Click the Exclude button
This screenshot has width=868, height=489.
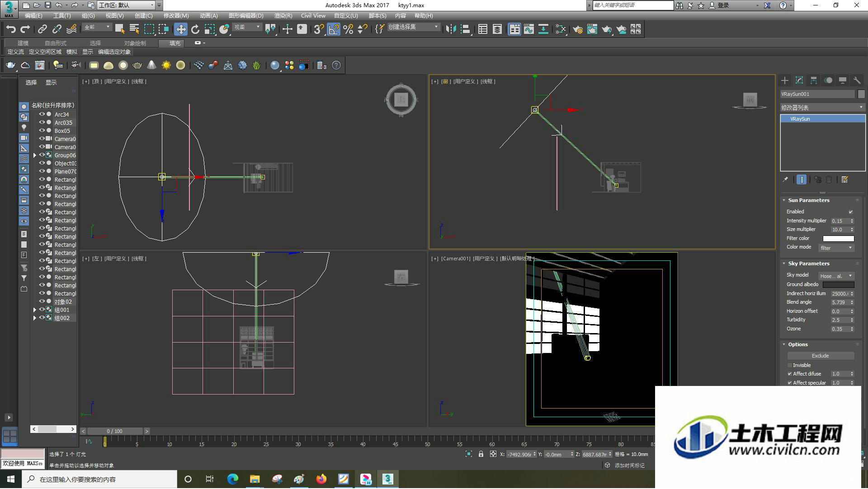[x=821, y=356]
